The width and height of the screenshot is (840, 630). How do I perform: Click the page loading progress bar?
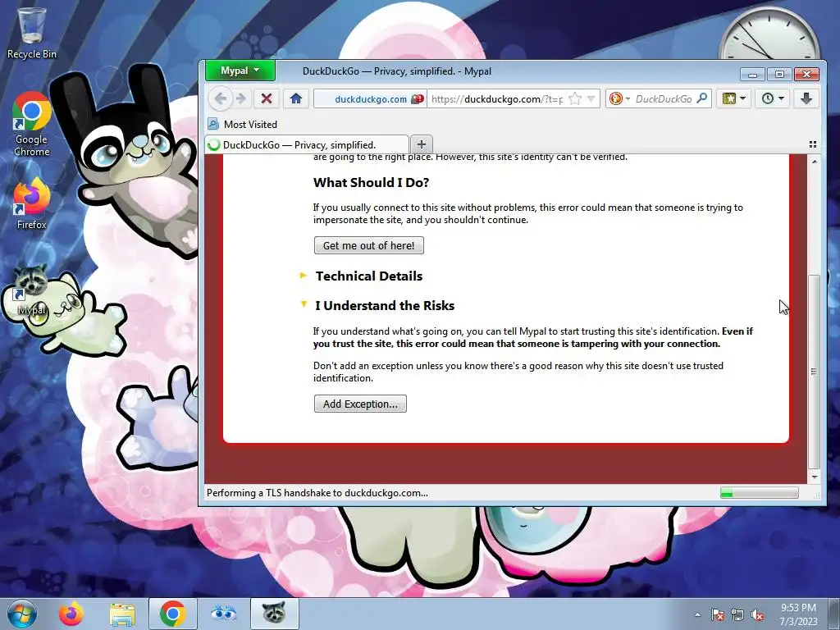click(x=759, y=493)
